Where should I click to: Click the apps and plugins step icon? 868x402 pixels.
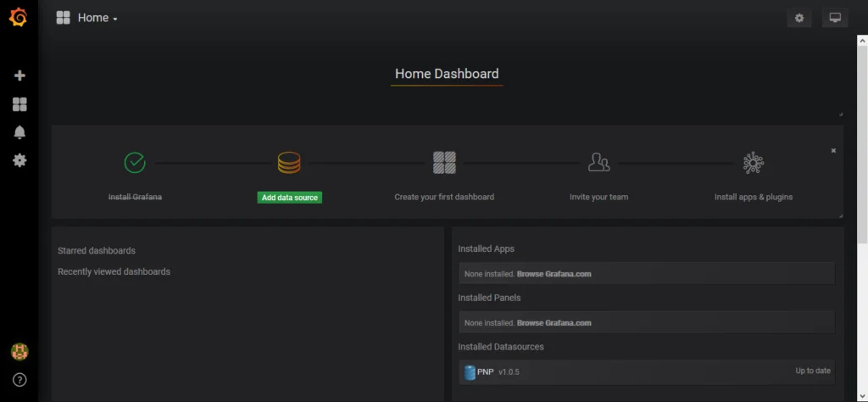click(754, 163)
